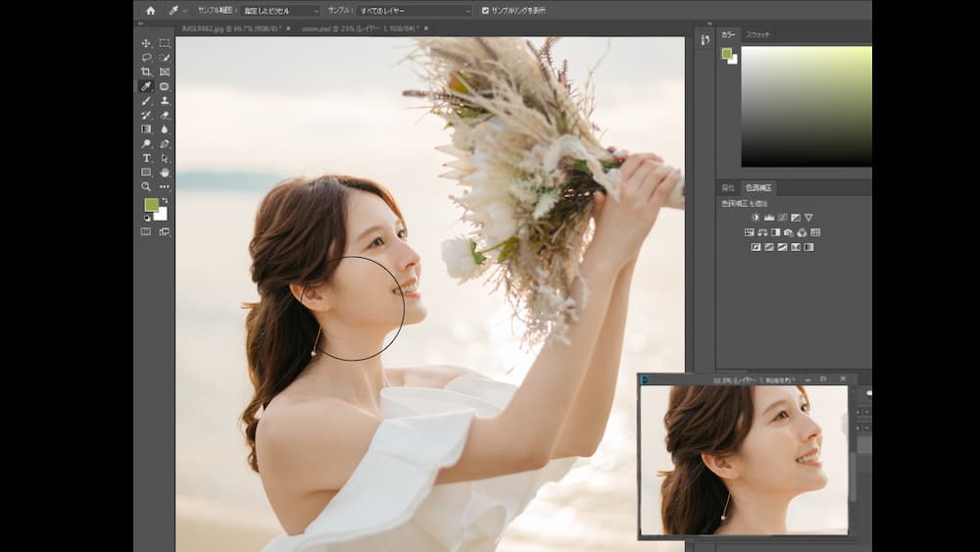Image resolution: width=980 pixels, height=552 pixels.
Task: Expand the eyedropper tool preset picker
Action: pyautogui.click(x=177, y=10)
